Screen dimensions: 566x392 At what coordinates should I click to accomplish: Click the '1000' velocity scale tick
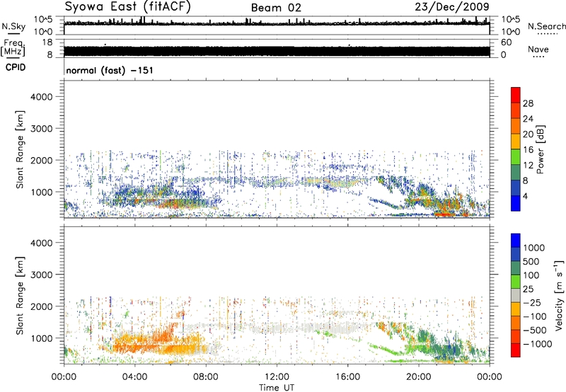pos(533,248)
